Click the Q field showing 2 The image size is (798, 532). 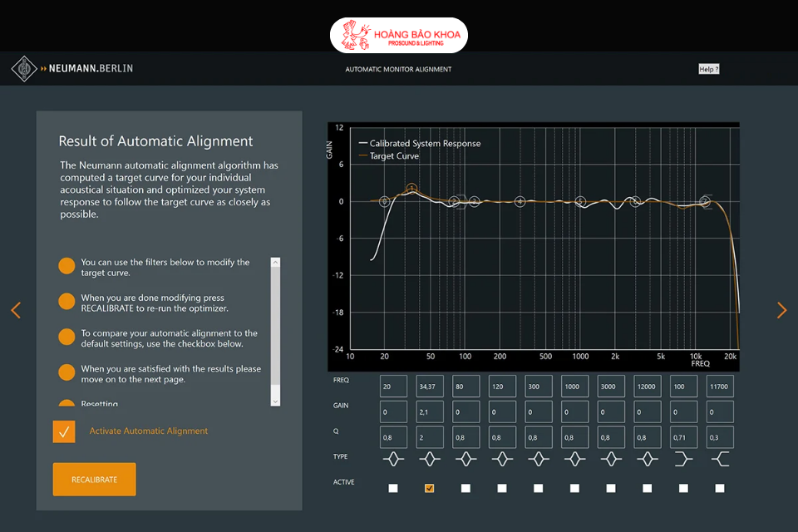pyautogui.click(x=430, y=437)
